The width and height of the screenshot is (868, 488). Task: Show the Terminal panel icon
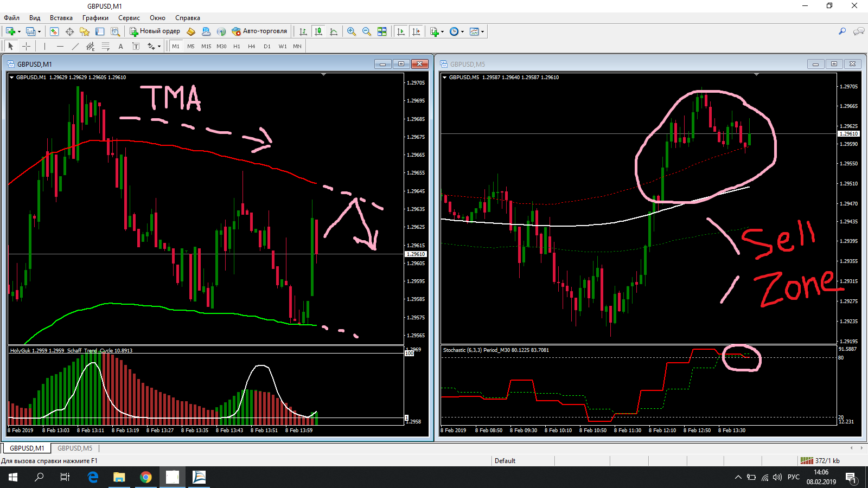100,31
